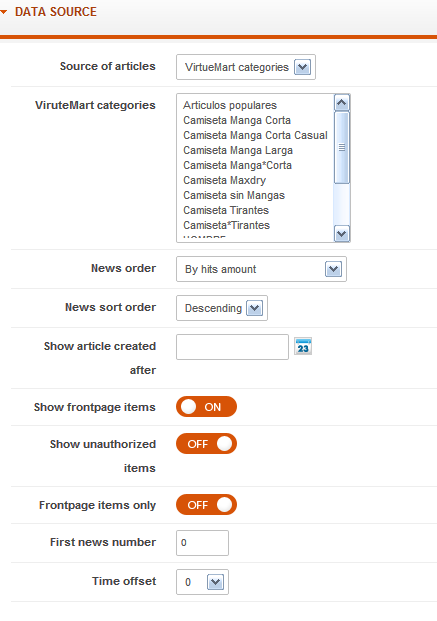Click the First news number field

[x=202, y=543]
